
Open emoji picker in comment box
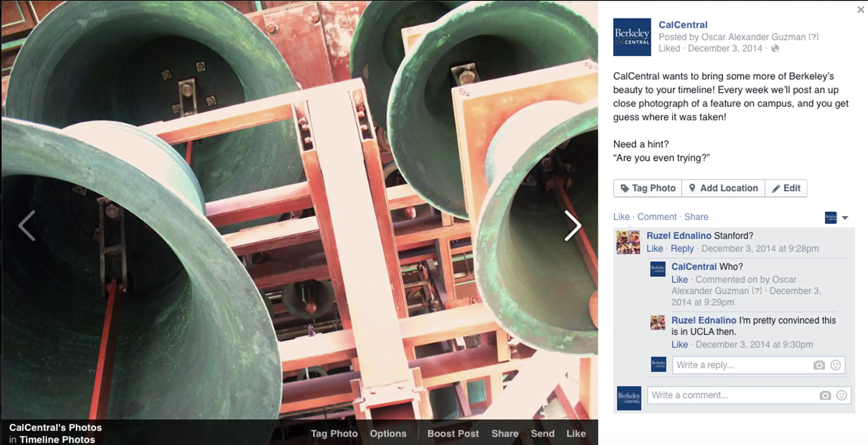[842, 395]
